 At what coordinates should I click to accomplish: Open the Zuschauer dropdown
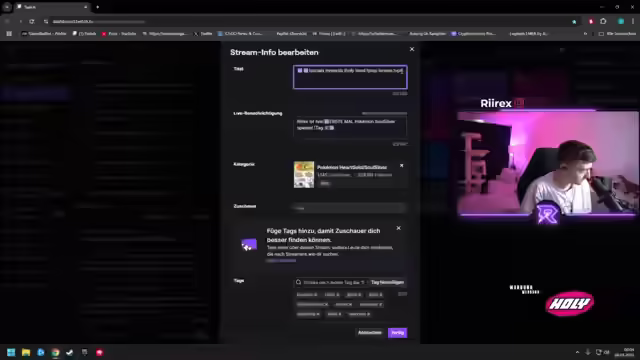350,208
